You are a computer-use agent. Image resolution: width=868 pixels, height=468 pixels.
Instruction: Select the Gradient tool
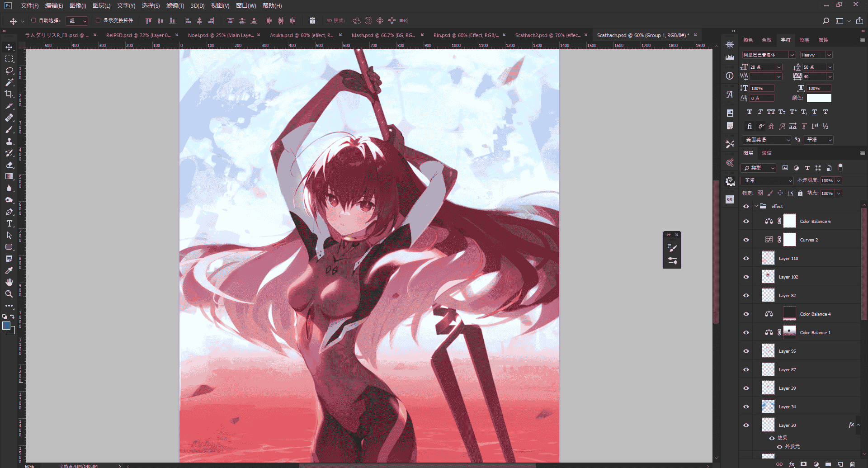(9, 176)
